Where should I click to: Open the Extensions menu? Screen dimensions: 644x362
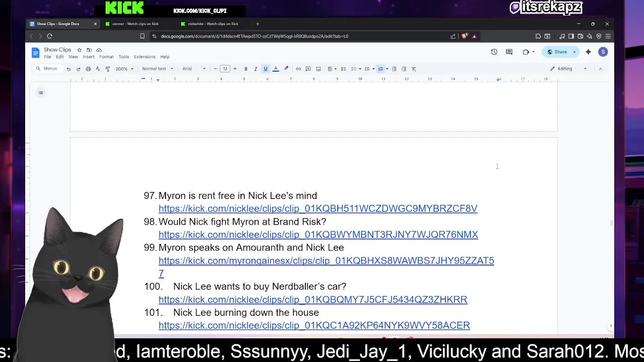(144, 57)
